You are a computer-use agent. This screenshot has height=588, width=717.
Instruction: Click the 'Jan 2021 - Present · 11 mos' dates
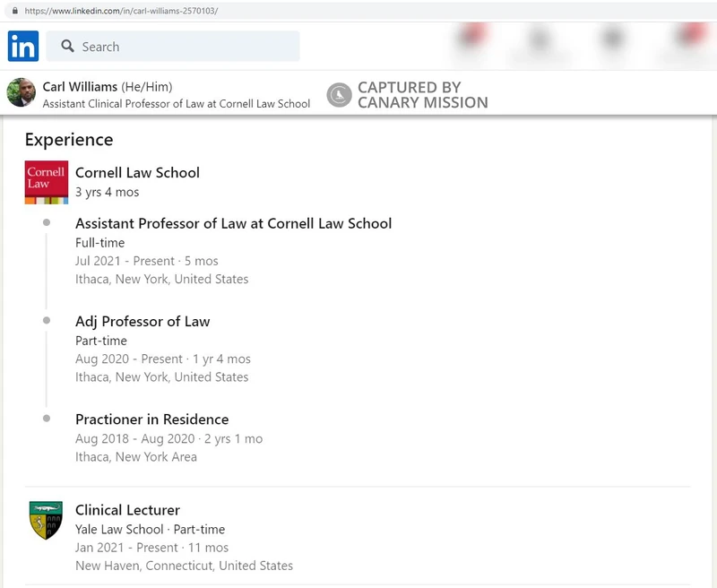151,548
